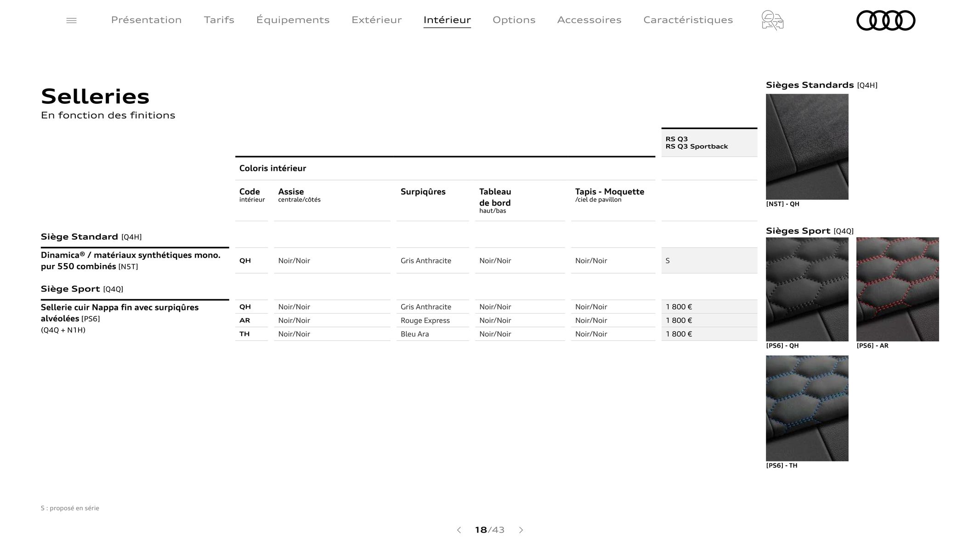The width and height of the screenshot is (980, 551).
Task: Click the Dinamica materials description
Action: 130,261
